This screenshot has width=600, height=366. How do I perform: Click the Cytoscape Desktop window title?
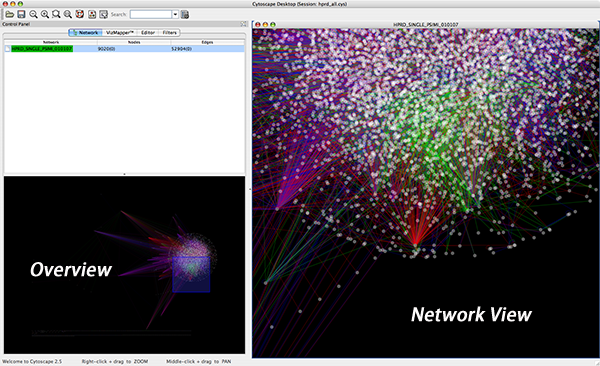[x=300, y=4]
